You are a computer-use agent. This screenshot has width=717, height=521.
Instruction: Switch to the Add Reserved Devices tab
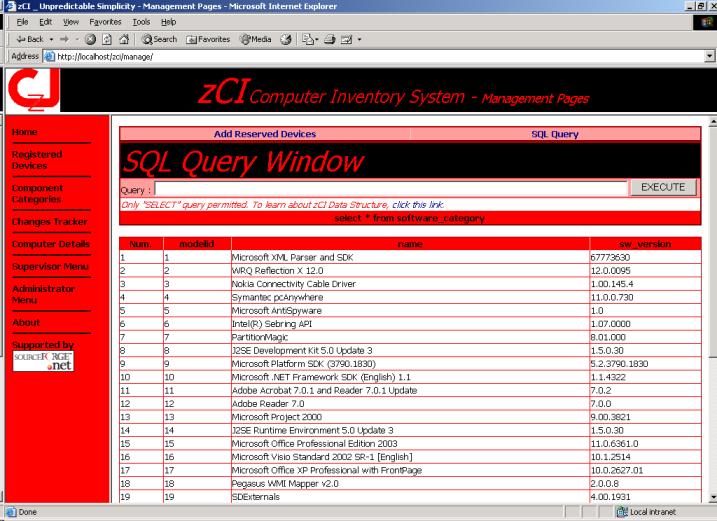pos(265,134)
